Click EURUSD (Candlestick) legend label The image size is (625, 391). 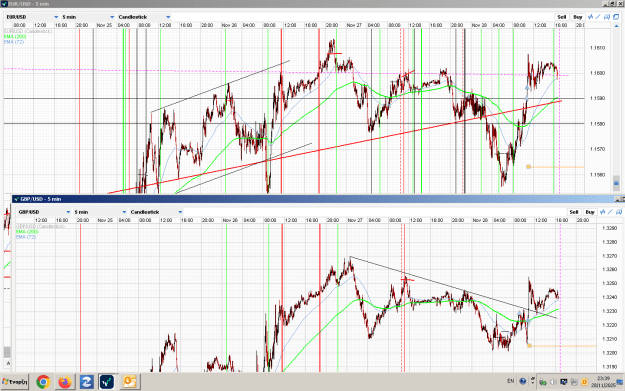[28, 31]
